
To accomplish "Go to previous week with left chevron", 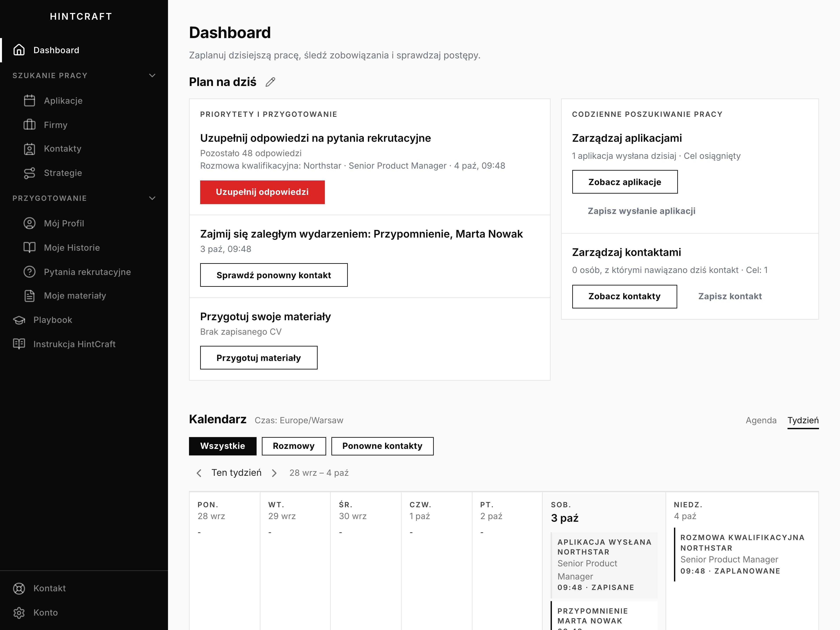I will point(199,473).
